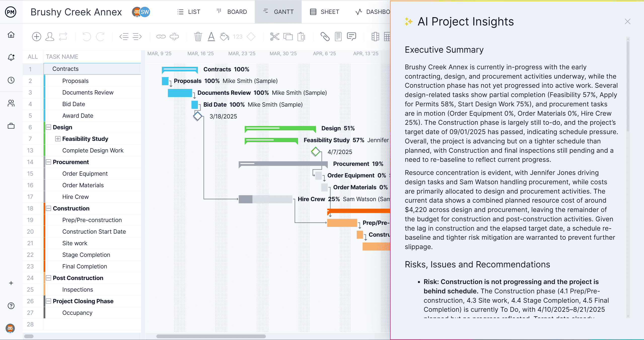Select the Hire Crew task row
644x340 pixels.
(x=76, y=197)
